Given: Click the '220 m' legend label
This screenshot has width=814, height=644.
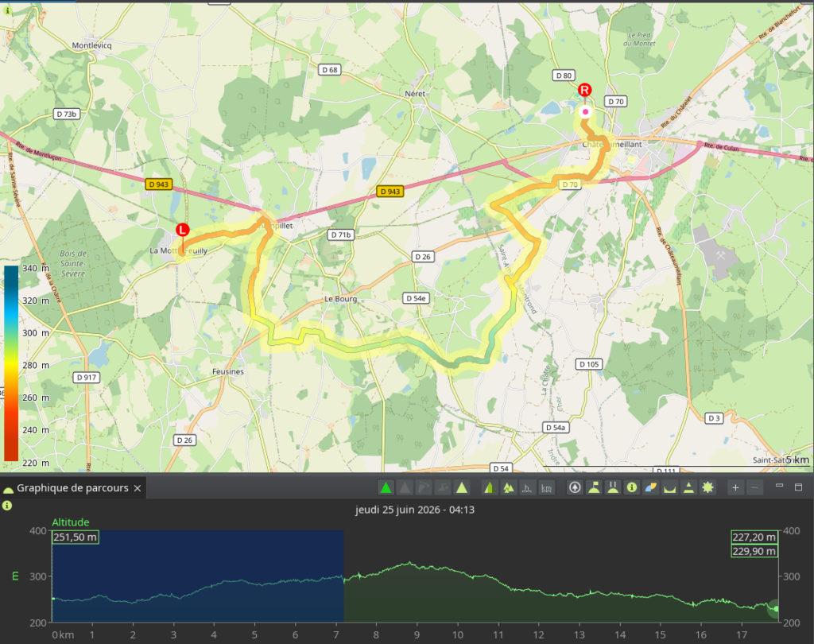Looking at the screenshot, I should pyautogui.click(x=35, y=463).
